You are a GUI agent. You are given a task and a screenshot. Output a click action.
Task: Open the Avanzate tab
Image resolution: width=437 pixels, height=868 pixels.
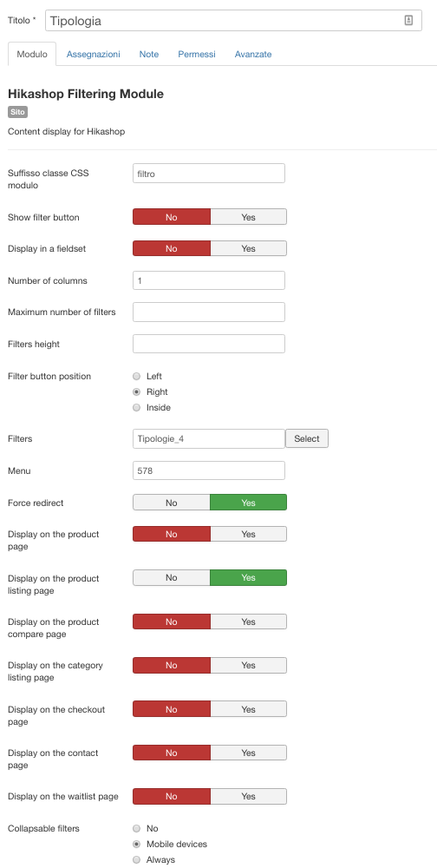tap(253, 54)
